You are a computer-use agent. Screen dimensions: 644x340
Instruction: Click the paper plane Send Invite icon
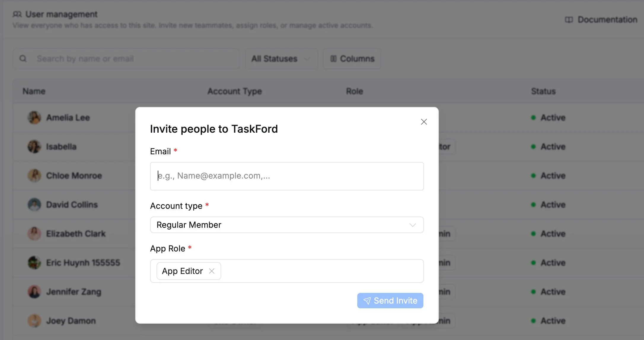367,301
